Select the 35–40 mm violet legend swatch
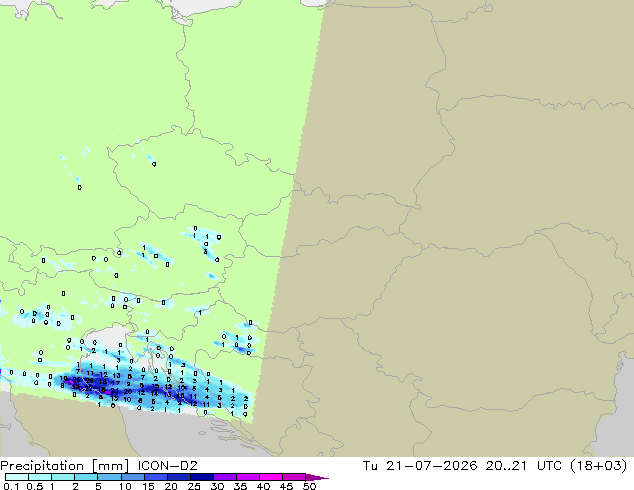Image resolution: width=634 pixels, height=490 pixels. [248, 477]
